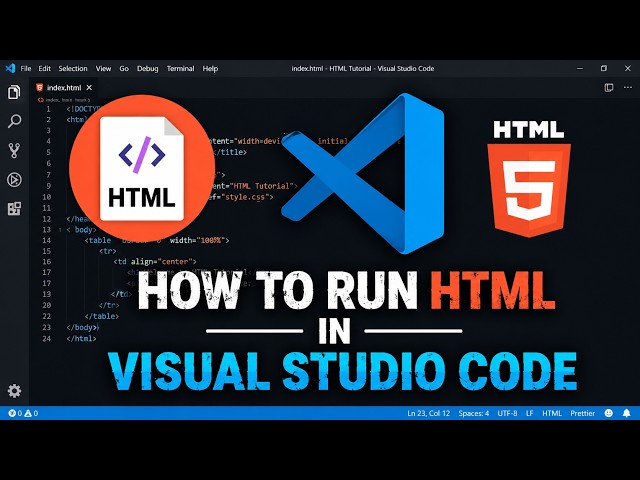Select the index.html tab
This screenshot has width=640, height=480.
click(64, 87)
